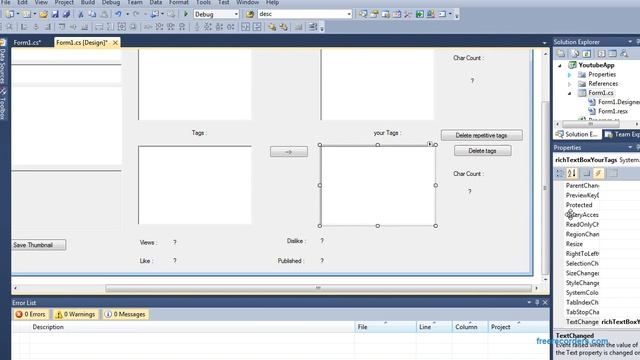This screenshot has width=640, height=360.
Task: Open the Project menu
Action: 64,2
